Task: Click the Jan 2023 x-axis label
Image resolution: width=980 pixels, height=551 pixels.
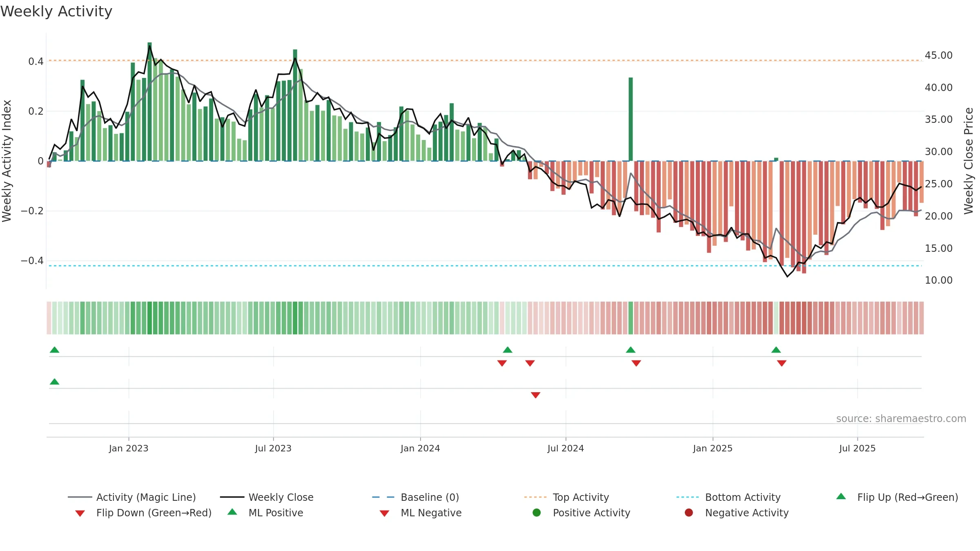Action: coord(129,448)
